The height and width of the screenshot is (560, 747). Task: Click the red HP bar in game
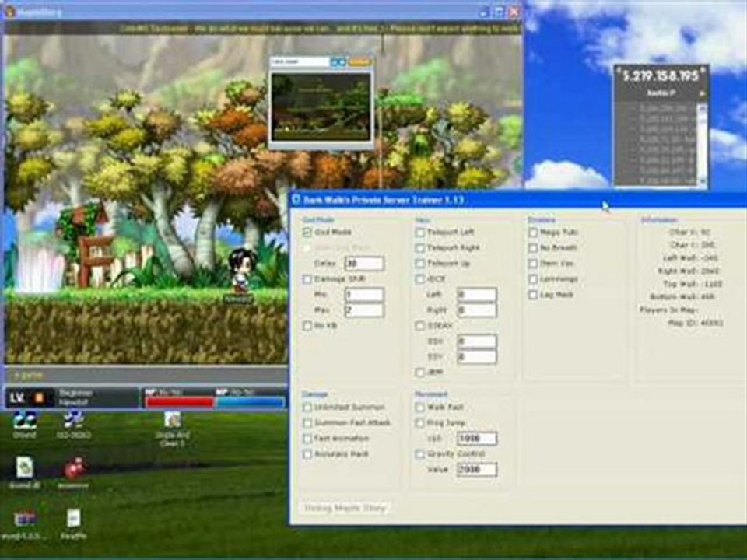(179, 403)
